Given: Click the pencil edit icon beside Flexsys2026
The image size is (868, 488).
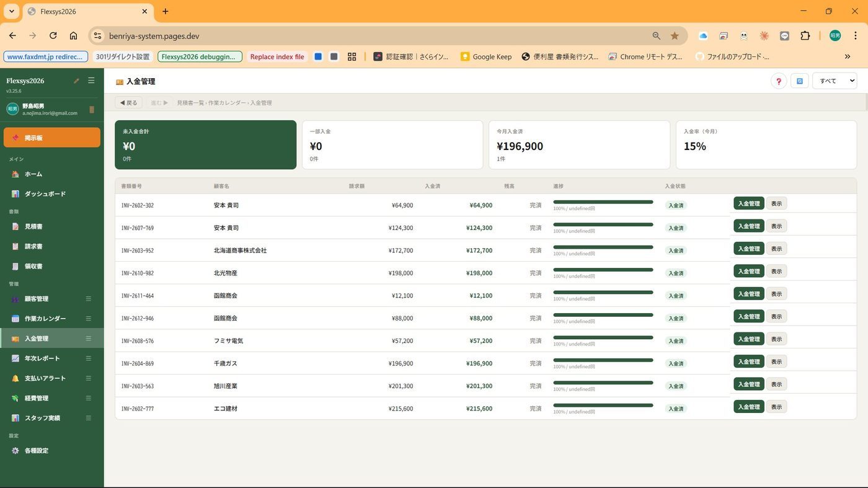Looking at the screenshot, I should [x=76, y=81].
